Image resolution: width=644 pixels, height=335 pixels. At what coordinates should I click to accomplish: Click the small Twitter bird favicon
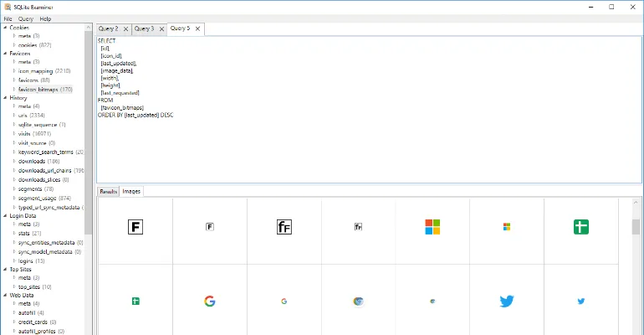pyautogui.click(x=581, y=301)
